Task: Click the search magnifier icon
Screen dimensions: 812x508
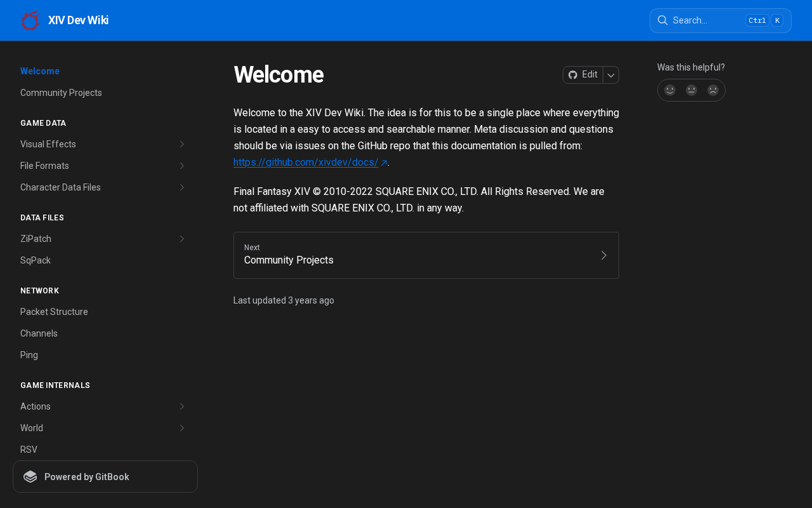Action: pyautogui.click(x=662, y=20)
